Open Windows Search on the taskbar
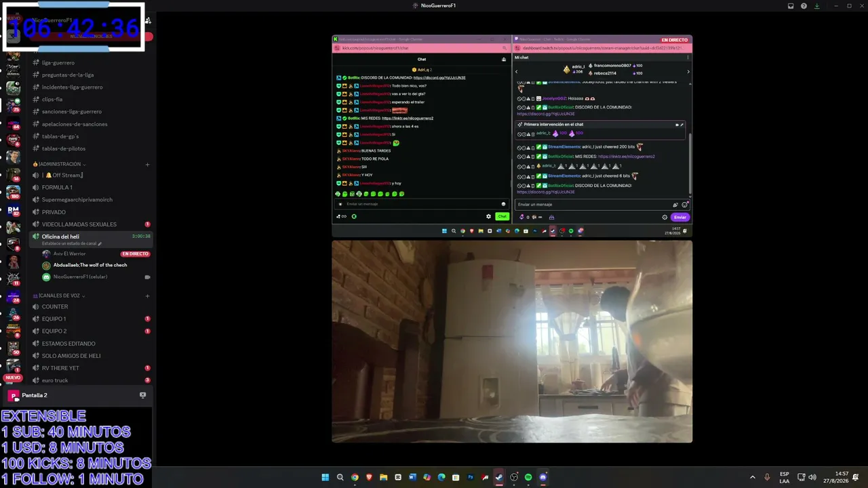Image resolution: width=868 pixels, height=488 pixels. (x=340, y=477)
